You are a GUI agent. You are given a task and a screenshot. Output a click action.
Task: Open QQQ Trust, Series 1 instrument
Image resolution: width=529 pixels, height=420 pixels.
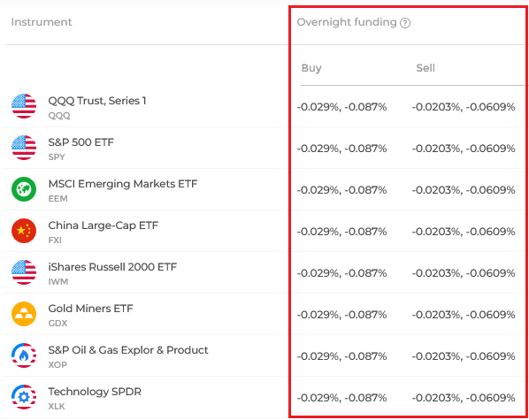pyautogui.click(x=97, y=101)
